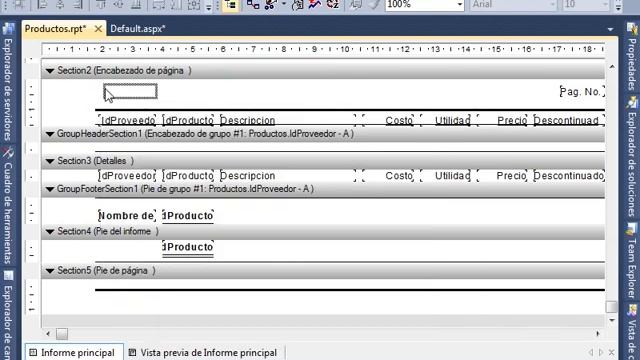Click the vertical scrollbar up arrow
This screenshot has height=360, width=640.
click(612, 67)
